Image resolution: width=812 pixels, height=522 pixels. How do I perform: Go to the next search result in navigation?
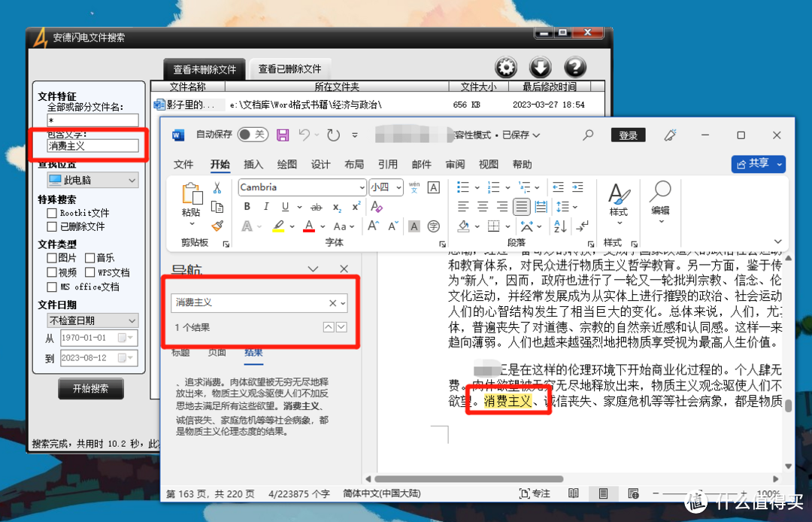coord(342,327)
